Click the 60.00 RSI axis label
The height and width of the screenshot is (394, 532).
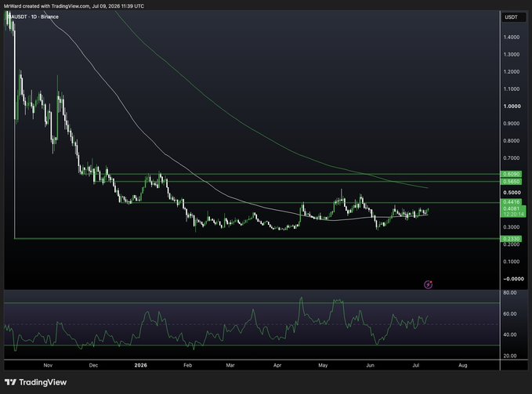point(510,313)
